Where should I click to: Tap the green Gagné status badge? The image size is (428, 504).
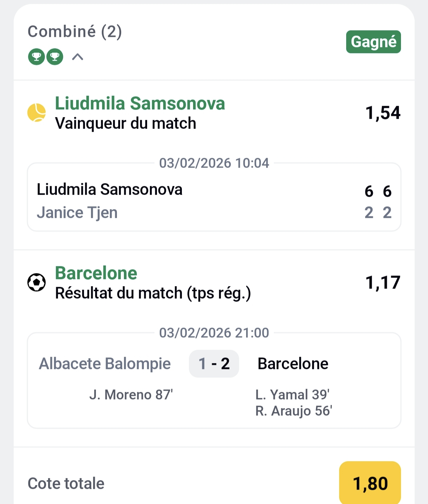pyautogui.click(x=373, y=42)
